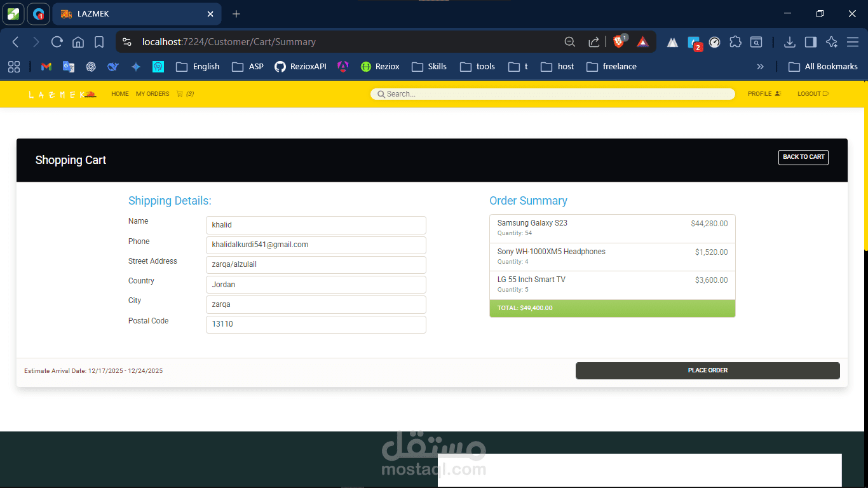Open new tab with plus button
868x488 pixels.
pos(236,14)
